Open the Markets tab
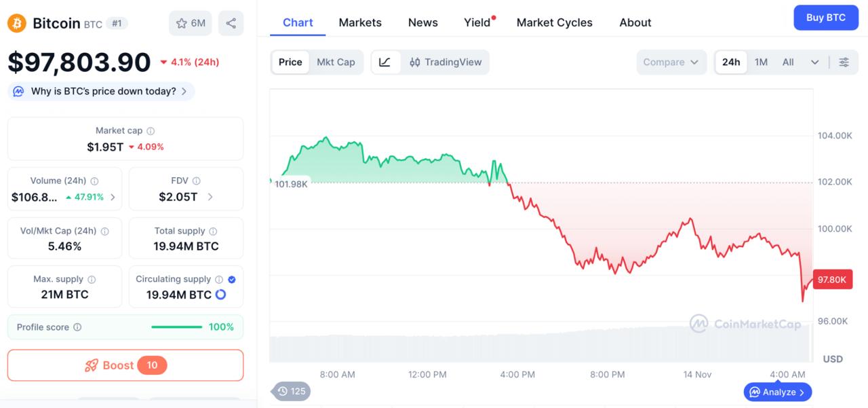 tap(360, 22)
